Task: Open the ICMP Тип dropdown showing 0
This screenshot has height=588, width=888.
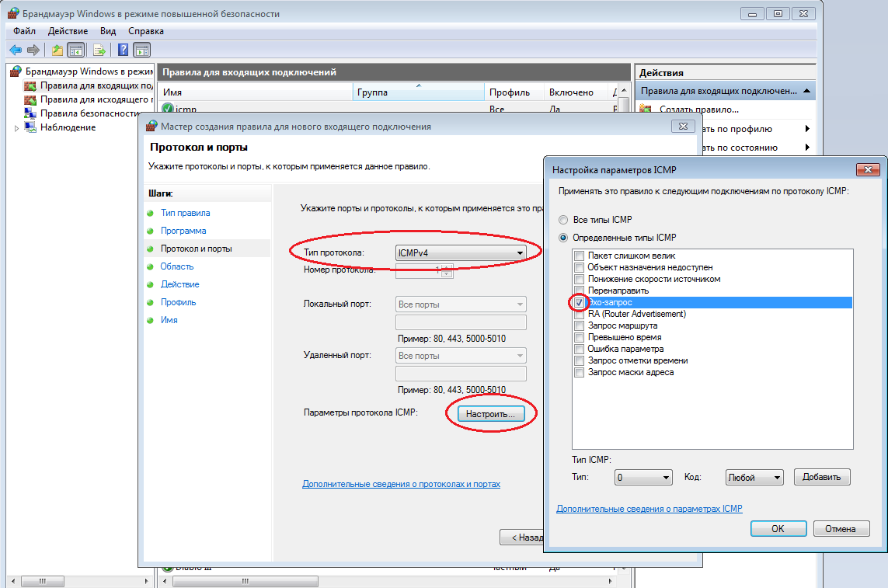Action: tap(643, 478)
